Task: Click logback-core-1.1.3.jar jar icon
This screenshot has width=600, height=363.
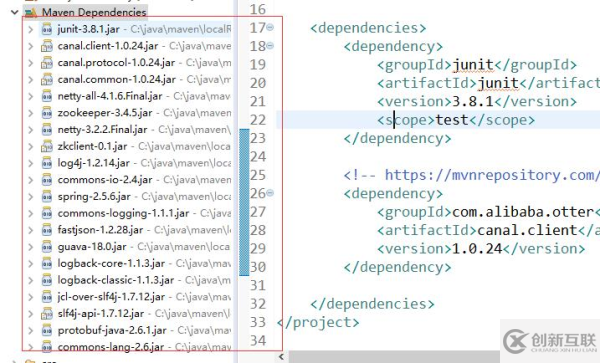Action: click(47, 264)
